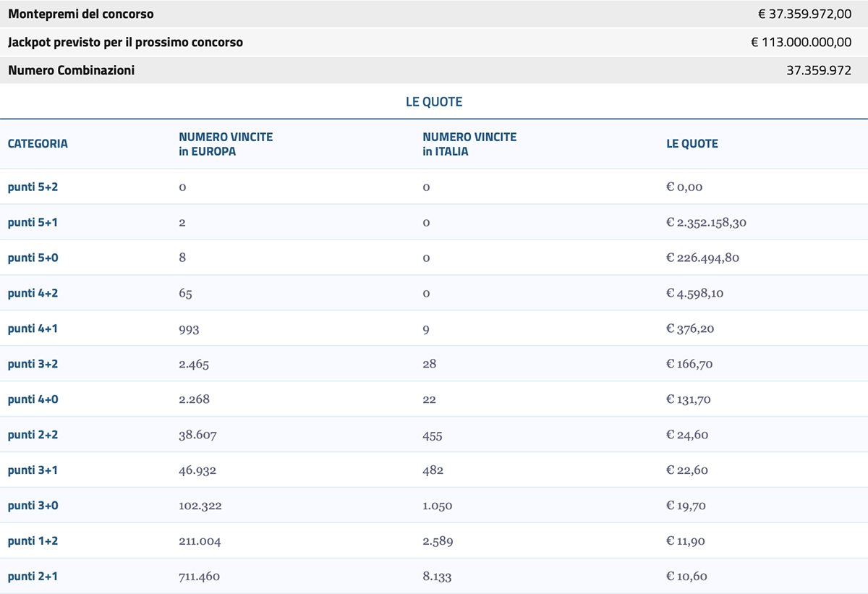Click the 'Montepremi del concorso' label
This screenshot has width=868, height=594.
coord(81,14)
